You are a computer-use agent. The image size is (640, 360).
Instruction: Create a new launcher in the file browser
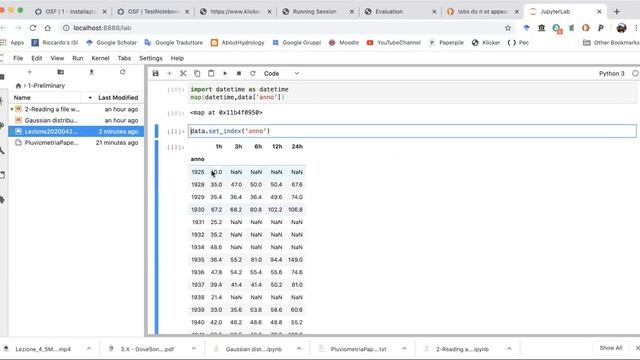[x=29, y=72]
